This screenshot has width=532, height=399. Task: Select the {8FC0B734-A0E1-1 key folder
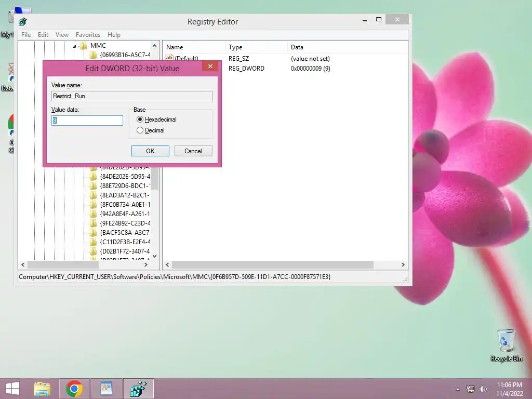point(125,205)
